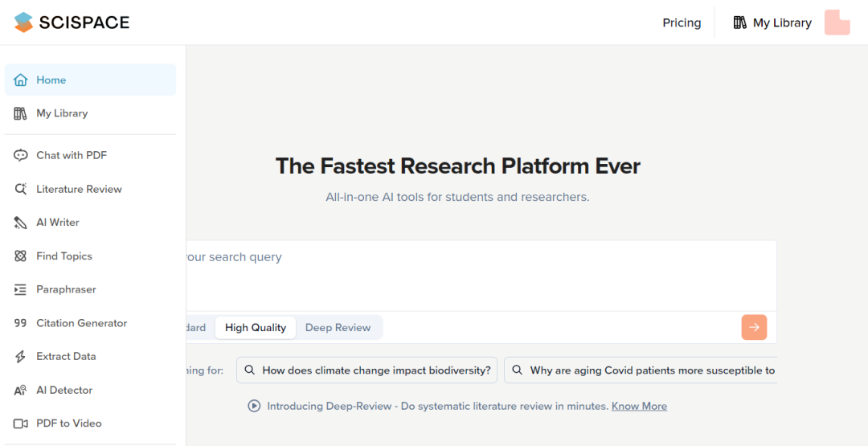Click the Home house icon in sidebar

[20, 80]
